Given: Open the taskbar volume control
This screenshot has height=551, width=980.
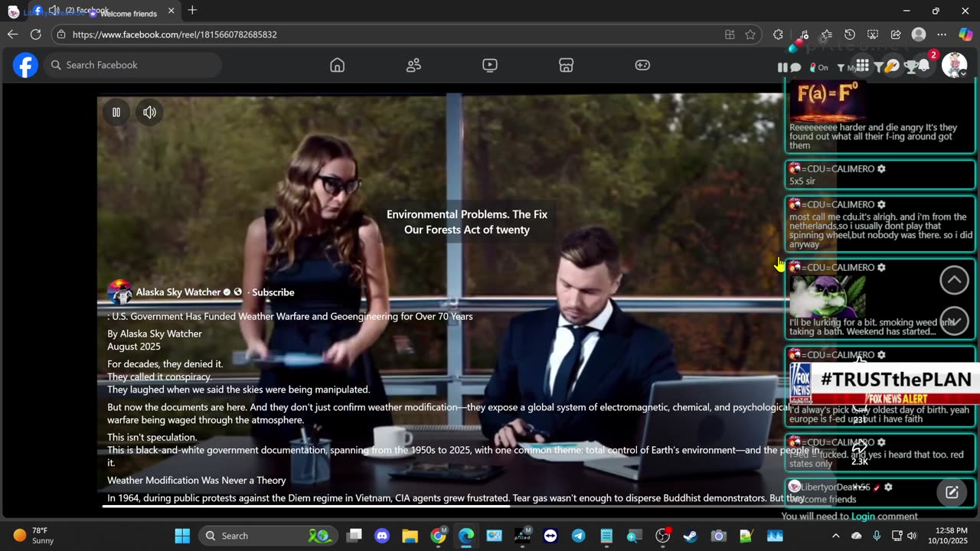Looking at the screenshot, I should click(913, 536).
